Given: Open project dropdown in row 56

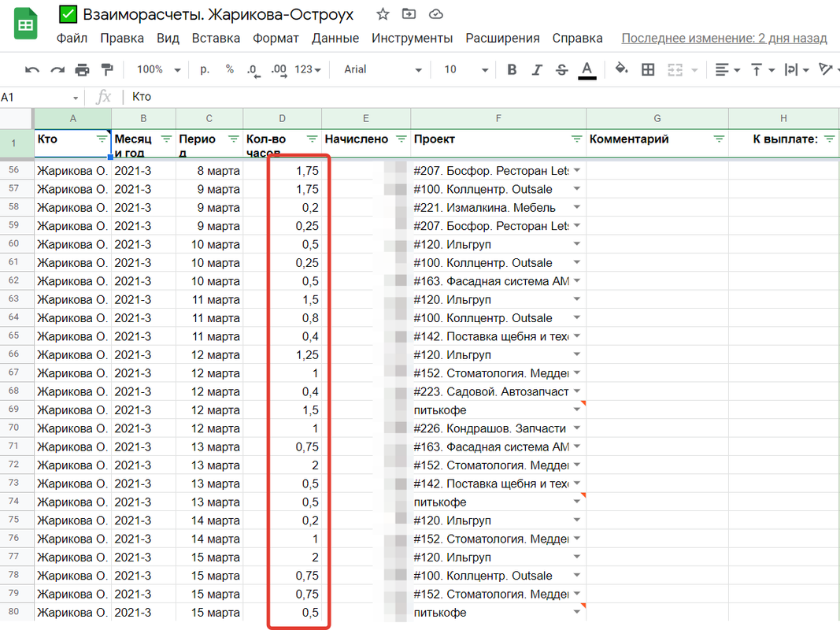Looking at the screenshot, I should tap(577, 170).
